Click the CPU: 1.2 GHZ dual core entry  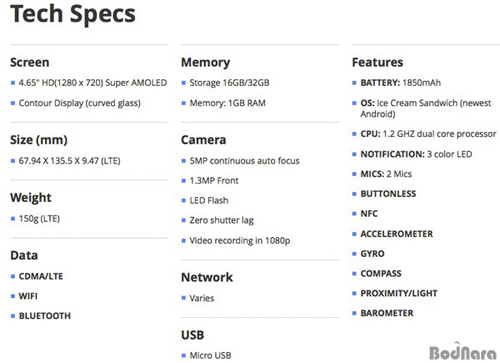coord(428,134)
